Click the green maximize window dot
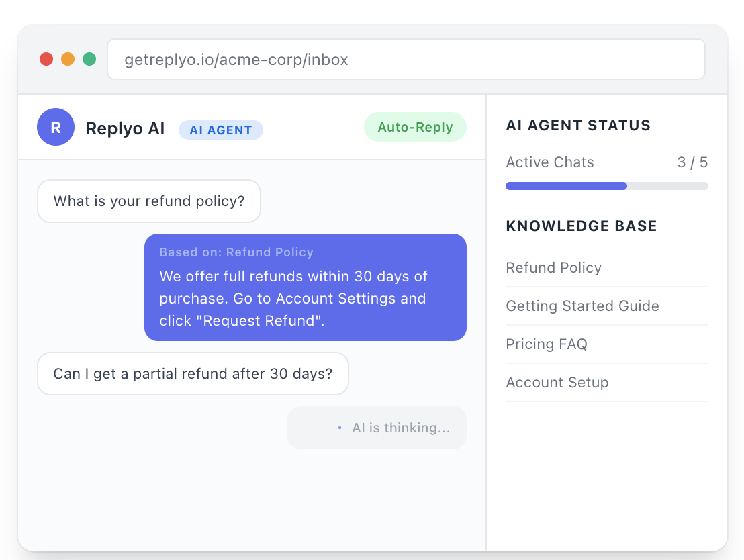The height and width of the screenshot is (560, 744). (x=89, y=59)
